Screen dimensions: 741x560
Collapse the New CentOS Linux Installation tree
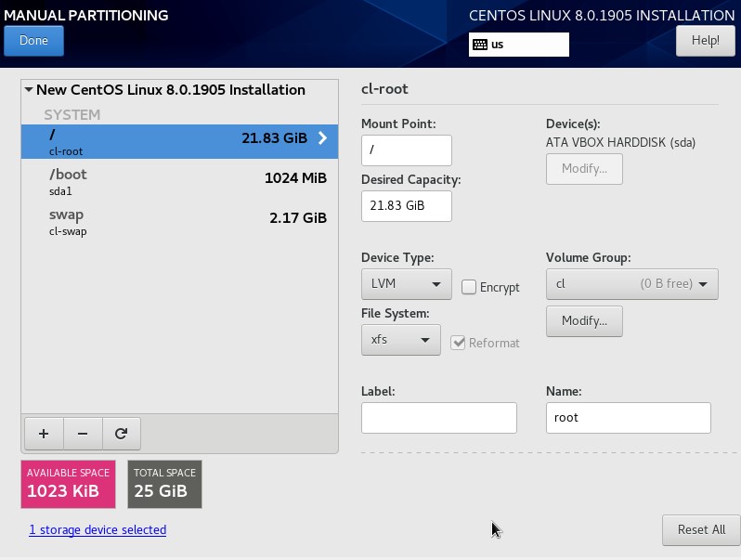(x=29, y=89)
